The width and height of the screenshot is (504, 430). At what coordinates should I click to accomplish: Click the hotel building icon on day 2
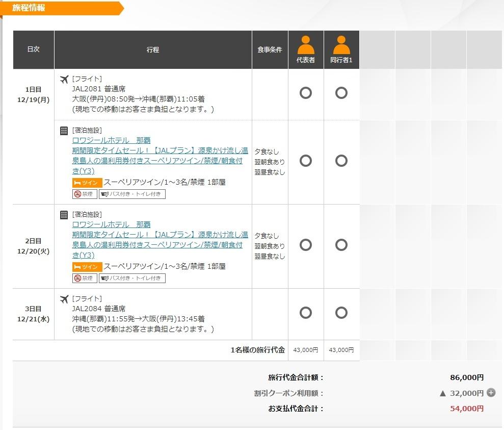point(64,215)
